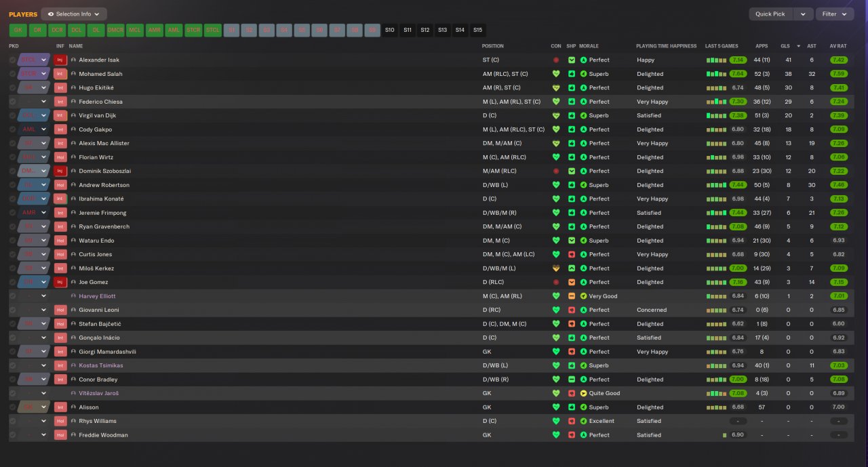This screenshot has width=868, height=467.
Task: Toggle the picked circle for Ryan Gravenberch
Action: [x=12, y=226]
